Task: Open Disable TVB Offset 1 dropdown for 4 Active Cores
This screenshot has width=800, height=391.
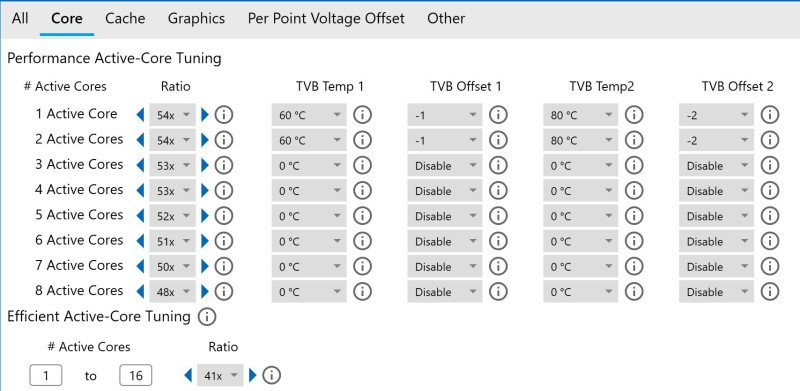Action: coord(444,191)
